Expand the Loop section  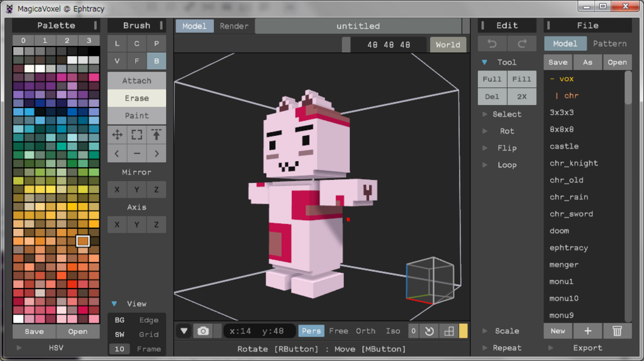(485, 165)
